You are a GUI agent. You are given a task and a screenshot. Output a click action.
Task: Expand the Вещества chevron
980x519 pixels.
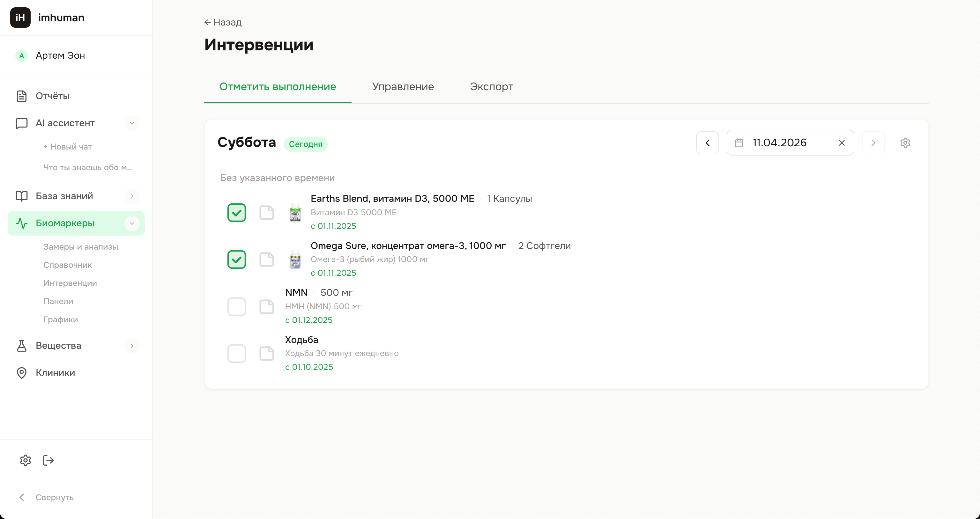pos(132,346)
